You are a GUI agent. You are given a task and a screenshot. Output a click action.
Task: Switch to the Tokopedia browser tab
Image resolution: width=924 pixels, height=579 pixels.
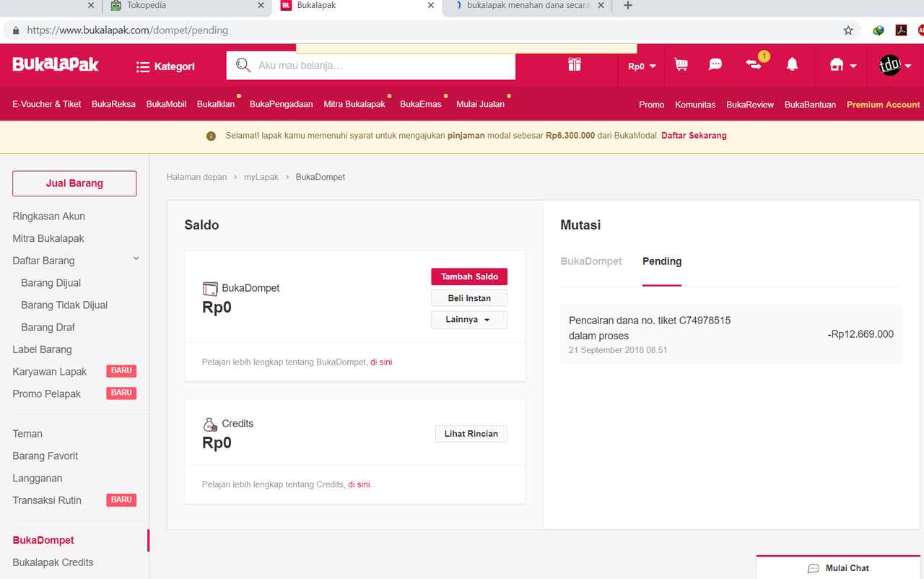pyautogui.click(x=187, y=6)
